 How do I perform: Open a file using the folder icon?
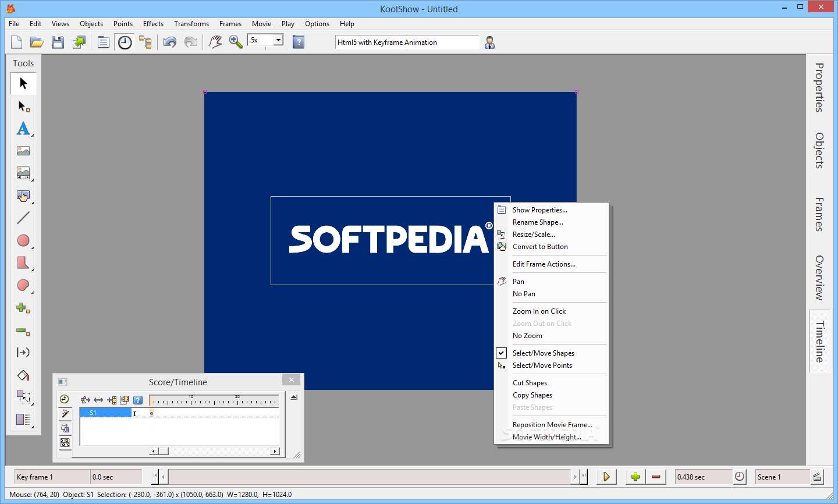pyautogui.click(x=37, y=42)
